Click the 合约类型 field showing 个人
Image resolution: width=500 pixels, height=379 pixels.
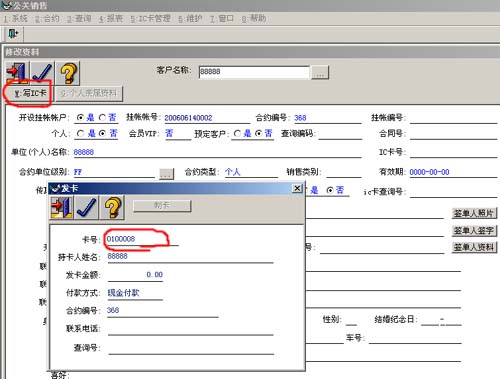pos(251,172)
